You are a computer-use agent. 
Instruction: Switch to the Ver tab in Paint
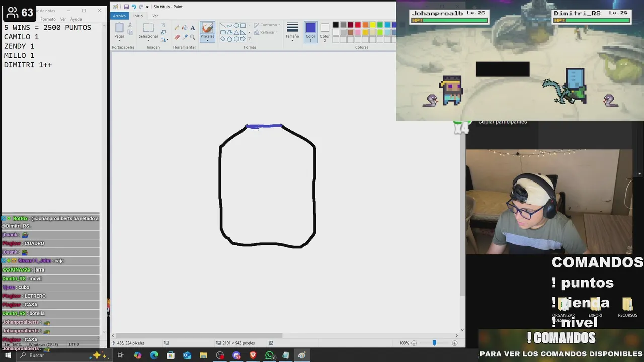[155, 16]
